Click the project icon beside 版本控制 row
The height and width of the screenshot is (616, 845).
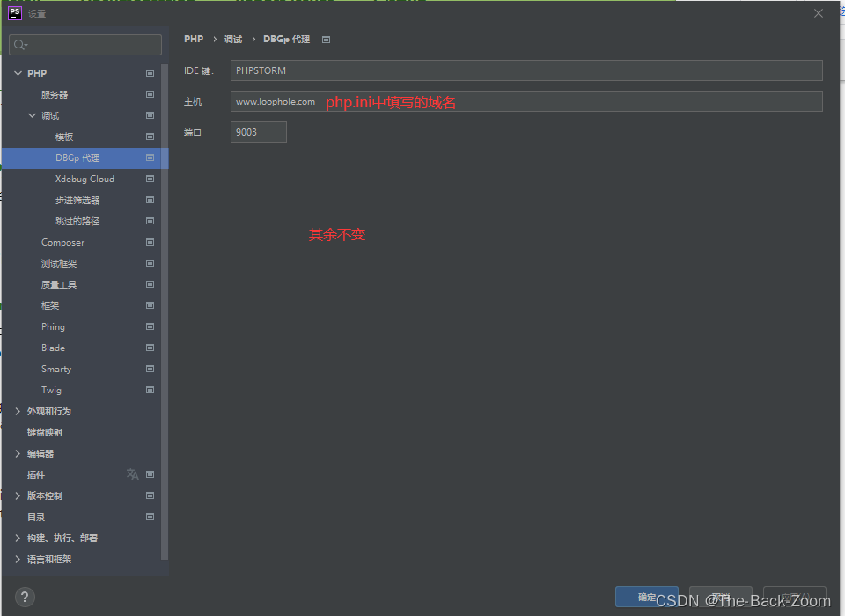[x=150, y=495]
